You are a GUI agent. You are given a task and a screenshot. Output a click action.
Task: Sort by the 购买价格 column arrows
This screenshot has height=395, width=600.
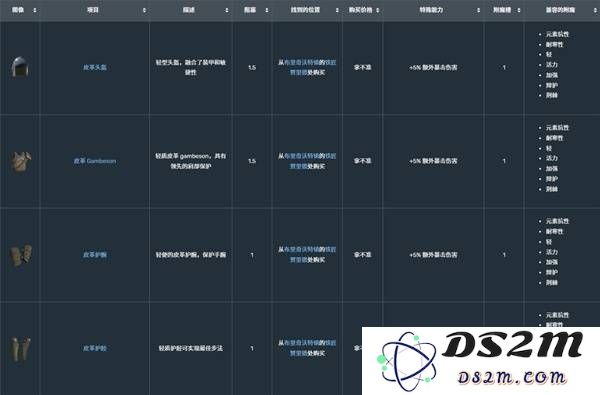point(378,10)
